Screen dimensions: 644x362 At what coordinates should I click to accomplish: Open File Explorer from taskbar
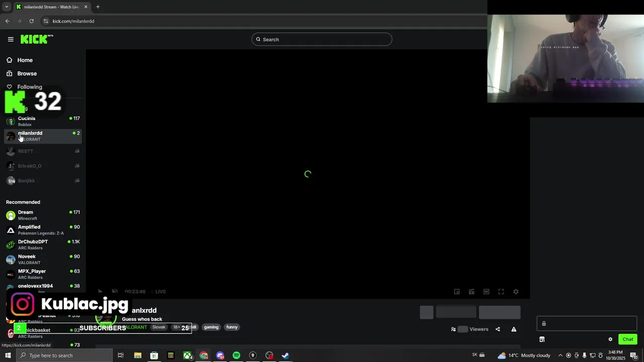[137, 355]
